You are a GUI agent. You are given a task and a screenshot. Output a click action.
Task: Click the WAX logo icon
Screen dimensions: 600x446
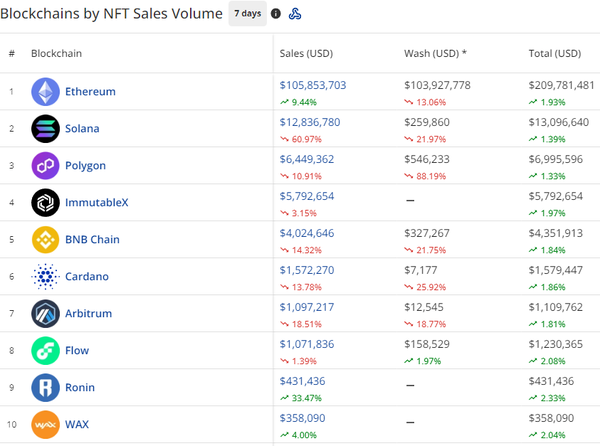point(46,425)
